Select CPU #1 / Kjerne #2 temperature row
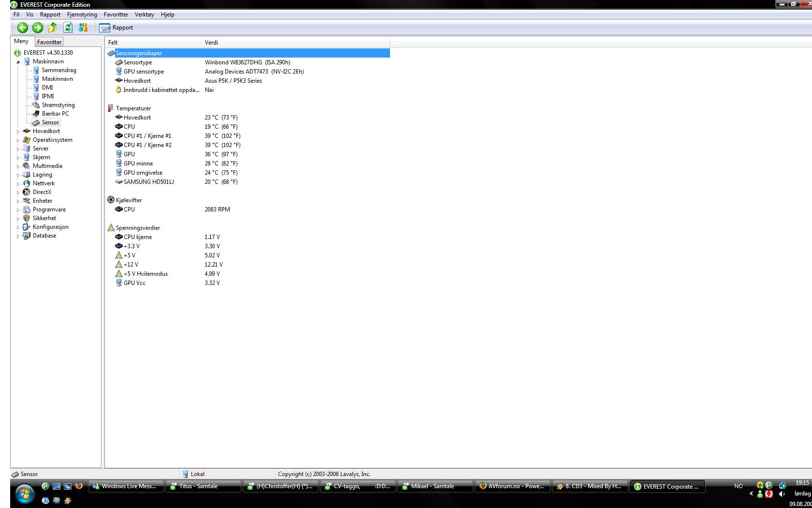 (247, 145)
